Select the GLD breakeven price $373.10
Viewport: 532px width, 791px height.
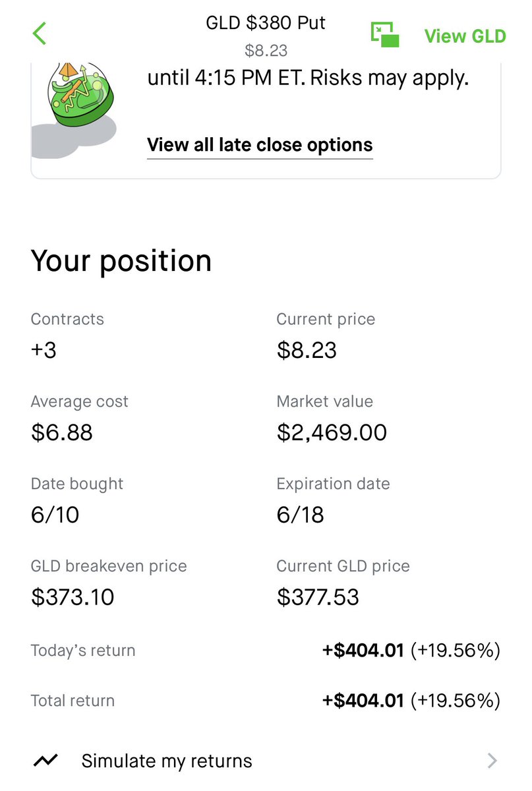[x=73, y=597]
